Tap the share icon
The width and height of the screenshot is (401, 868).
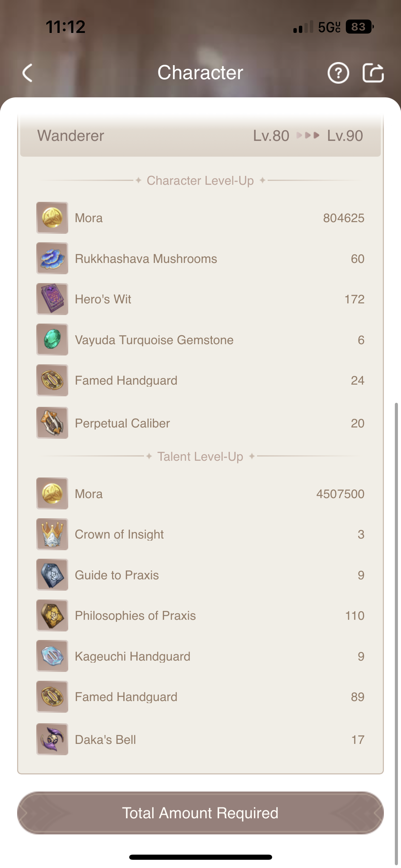[373, 73]
